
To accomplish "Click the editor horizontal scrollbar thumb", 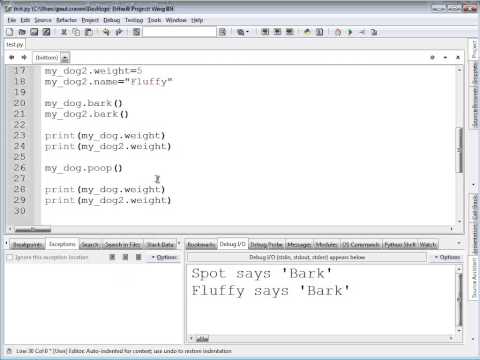I will pyautogui.click(x=33, y=229).
